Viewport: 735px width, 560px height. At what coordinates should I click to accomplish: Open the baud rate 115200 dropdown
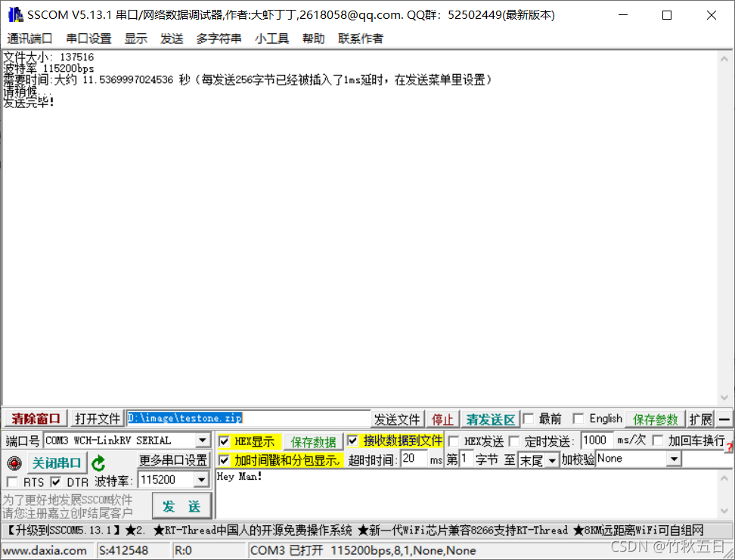click(x=203, y=479)
